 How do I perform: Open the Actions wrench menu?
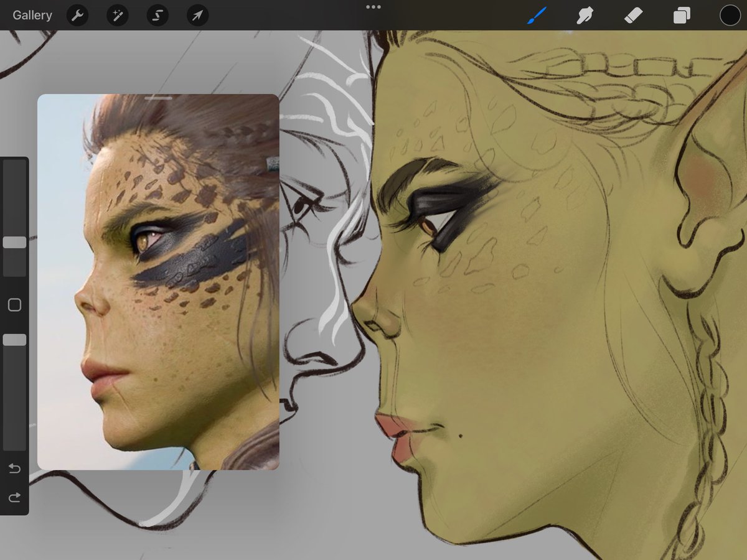(x=77, y=15)
